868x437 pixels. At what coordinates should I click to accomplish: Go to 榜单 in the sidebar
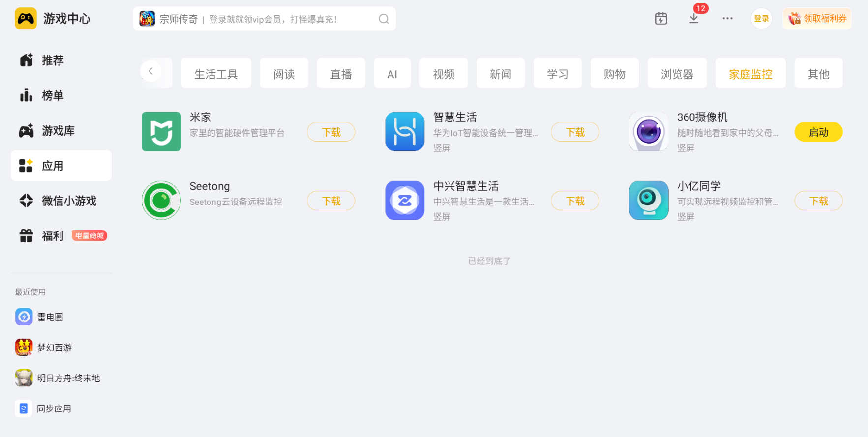point(61,95)
